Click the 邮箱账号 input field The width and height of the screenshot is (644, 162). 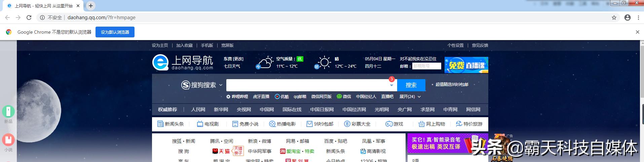click(x=426, y=66)
